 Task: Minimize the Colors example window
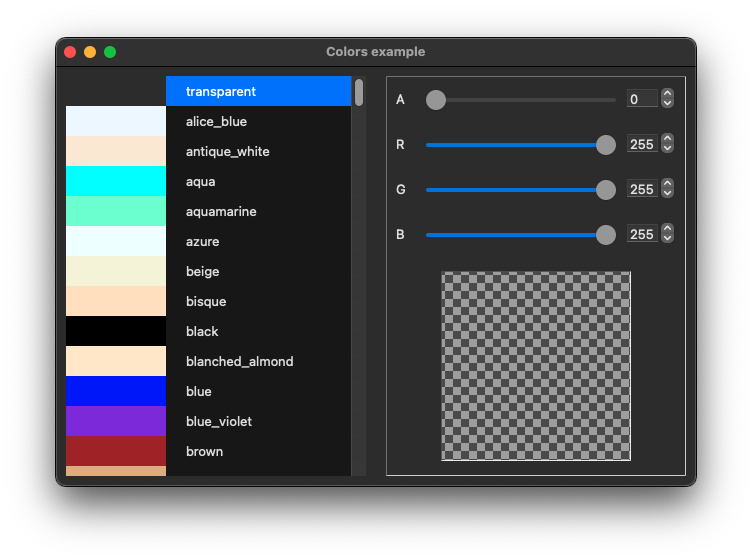point(90,52)
